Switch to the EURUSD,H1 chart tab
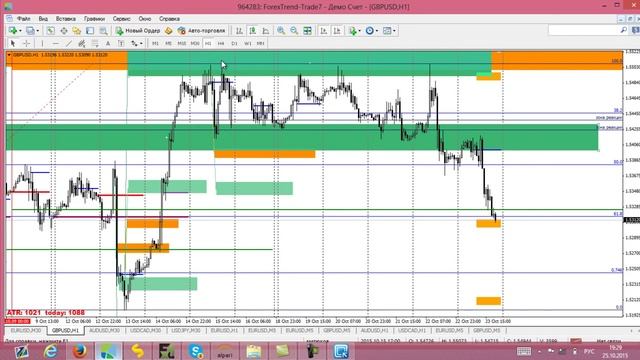The height and width of the screenshot is (360, 640). pos(224,330)
